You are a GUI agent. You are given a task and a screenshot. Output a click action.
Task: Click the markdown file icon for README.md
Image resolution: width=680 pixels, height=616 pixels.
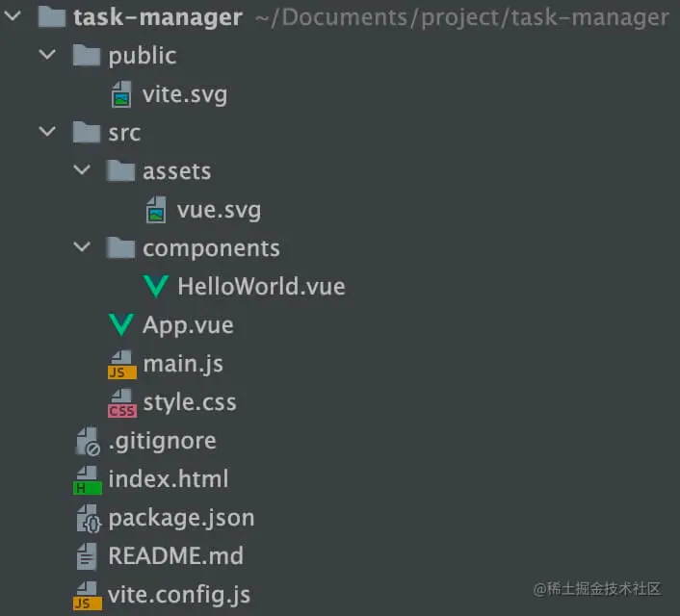[87, 556]
